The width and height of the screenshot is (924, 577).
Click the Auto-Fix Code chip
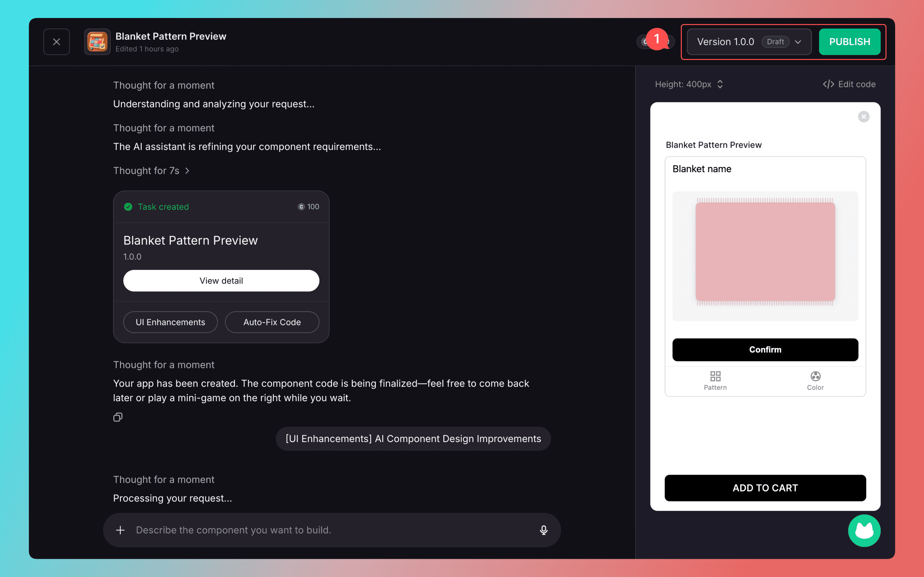point(272,322)
